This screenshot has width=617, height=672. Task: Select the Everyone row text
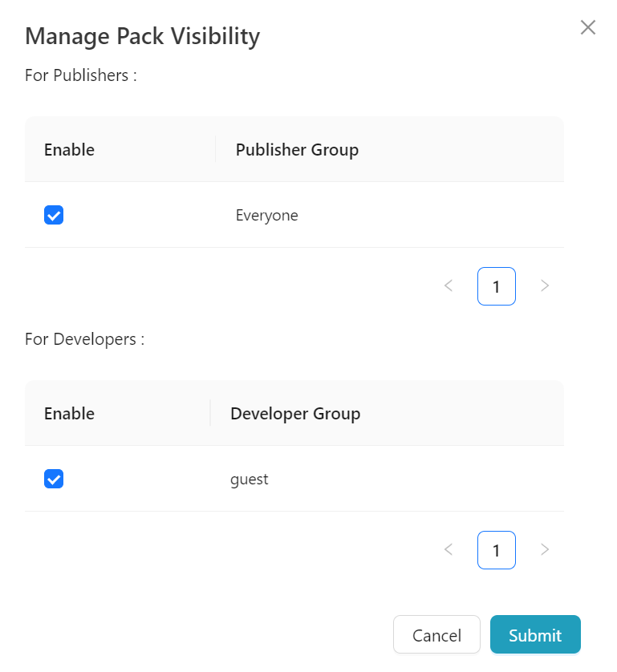266,215
